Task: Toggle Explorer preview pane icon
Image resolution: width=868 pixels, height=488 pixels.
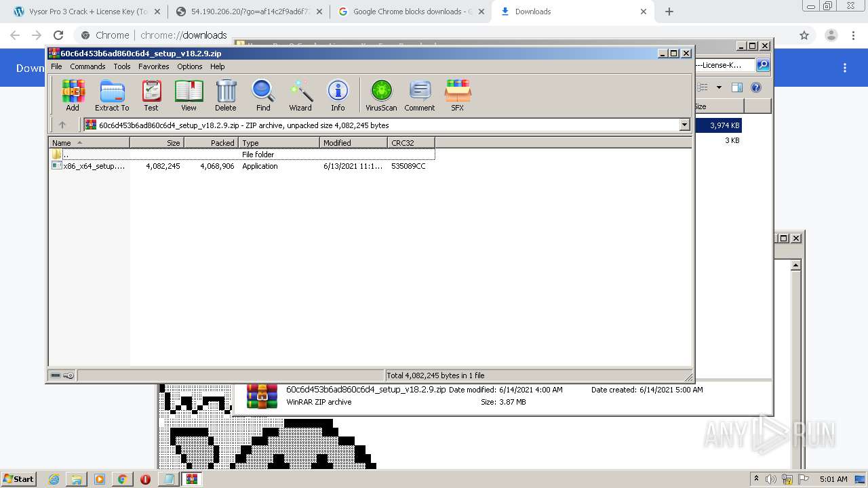Action: 737,87
